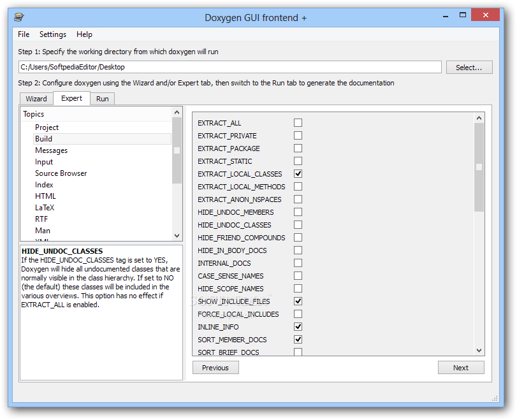Select the LaTeX topic
Viewport: 517px width, 420px height.
tap(45, 208)
